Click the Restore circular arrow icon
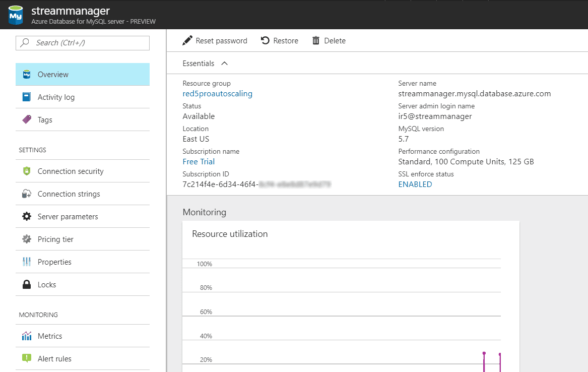The width and height of the screenshot is (588, 372). (265, 41)
